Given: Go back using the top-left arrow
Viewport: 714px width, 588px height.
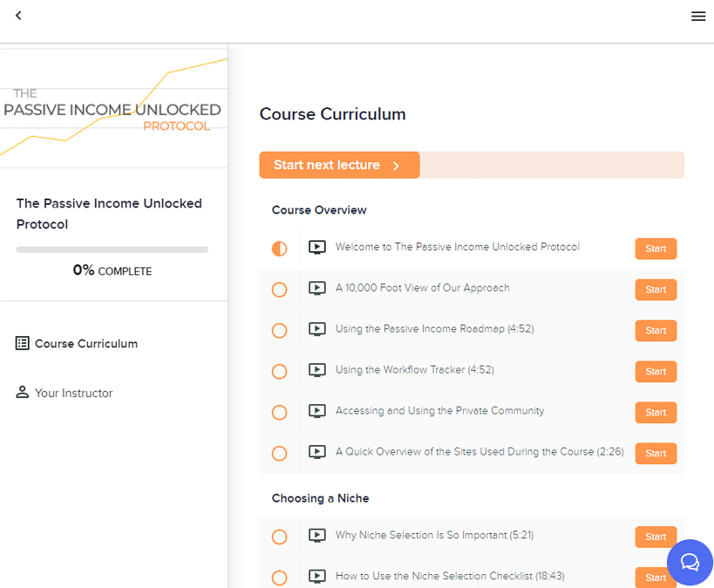Looking at the screenshot, I should [18, 16].
